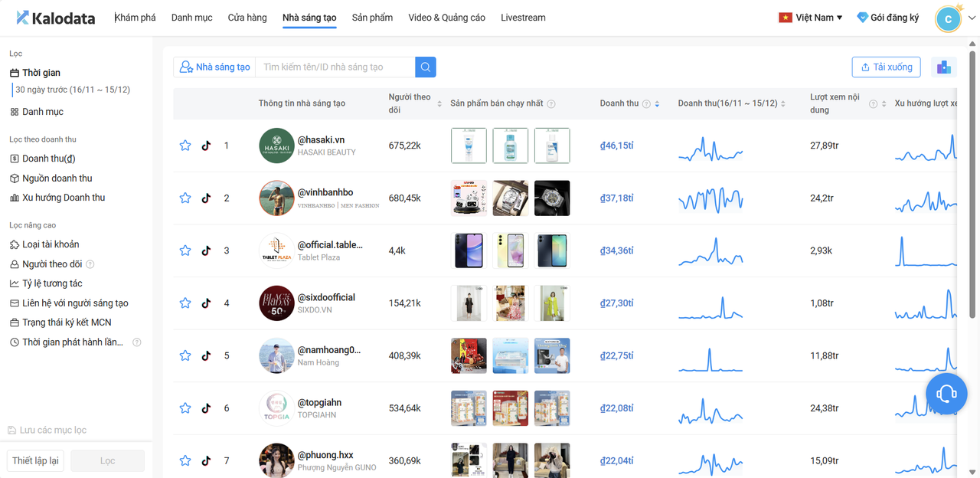Viewport: 980px width, 478px height.
Task: Expand the Nguồn doanh thu filter
Action: [51, 178]
